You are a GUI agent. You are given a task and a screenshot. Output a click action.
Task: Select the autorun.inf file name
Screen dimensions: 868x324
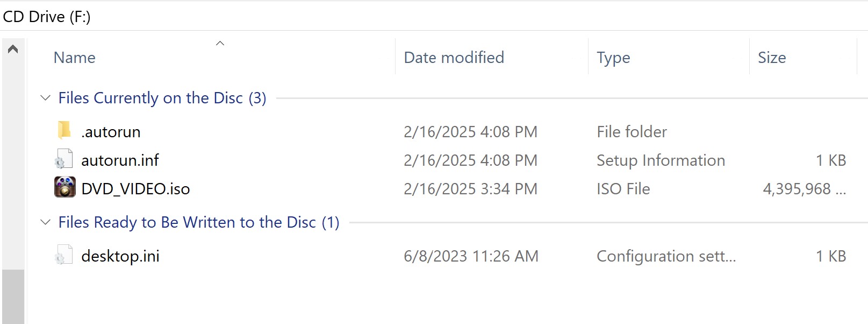[120, 160]
